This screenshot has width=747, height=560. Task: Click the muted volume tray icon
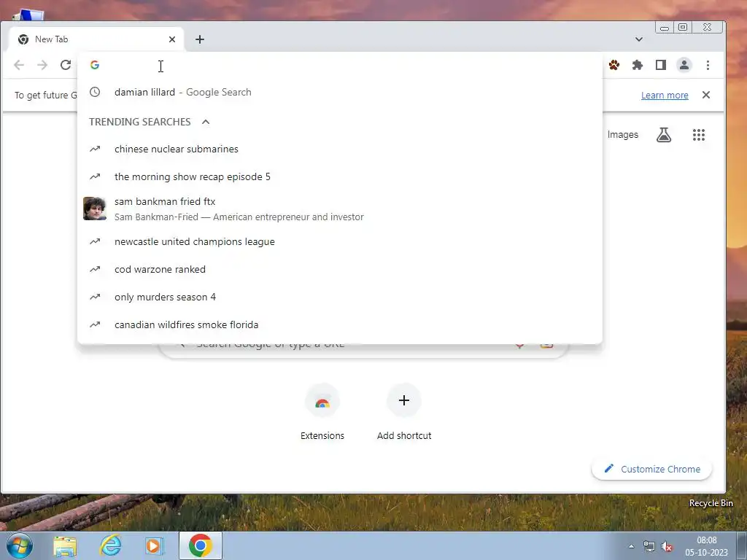pos(667,546)
